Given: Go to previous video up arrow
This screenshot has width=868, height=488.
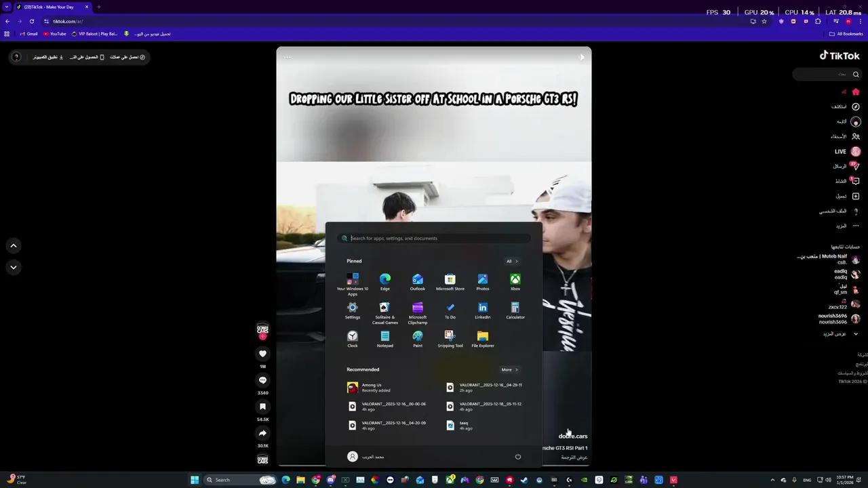Looking at the screenshot, I should pyautogui.click(x=14, y=246).
